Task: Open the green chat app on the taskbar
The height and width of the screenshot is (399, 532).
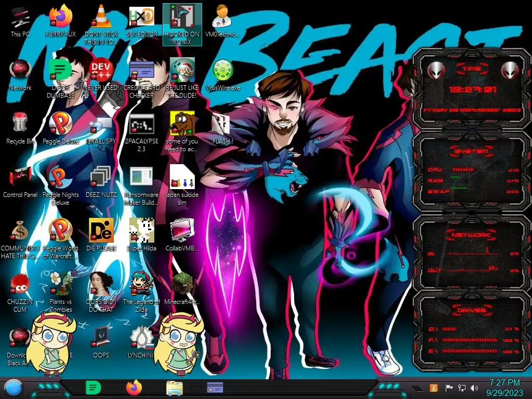Action: pyautogui.click(x=93, y=388)
